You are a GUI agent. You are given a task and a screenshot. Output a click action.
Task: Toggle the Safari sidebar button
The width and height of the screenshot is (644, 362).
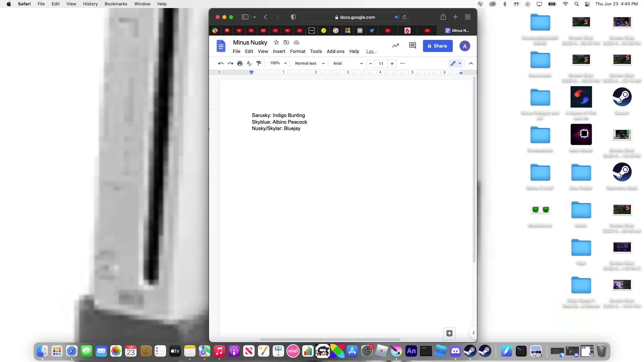[245, 17]
